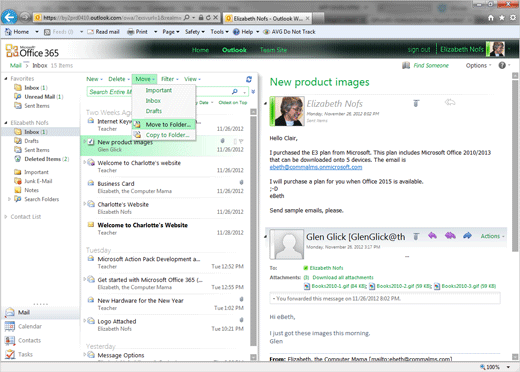Click the Books2010-3.gif attachment
Screen dimensions: 520x372
click(465, 286)
